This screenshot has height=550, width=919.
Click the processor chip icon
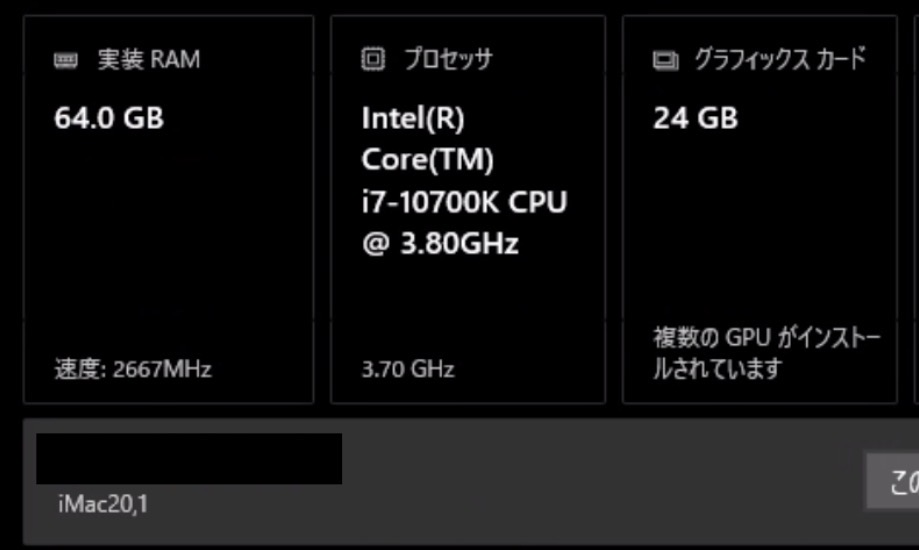click(373, 59)
